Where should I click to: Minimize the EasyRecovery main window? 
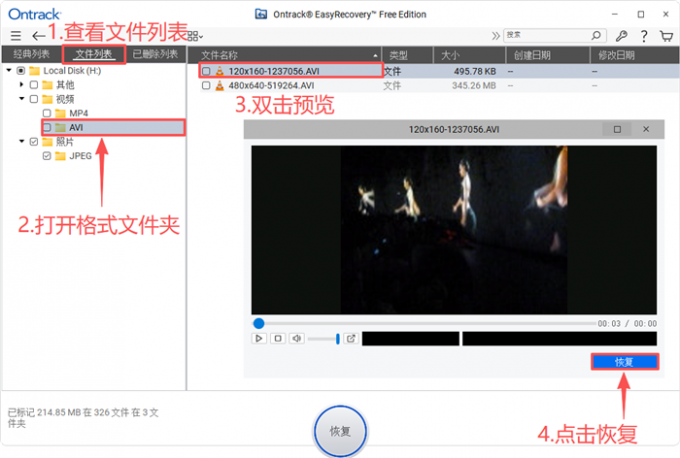pyautogui.click(x=615, y=14)
